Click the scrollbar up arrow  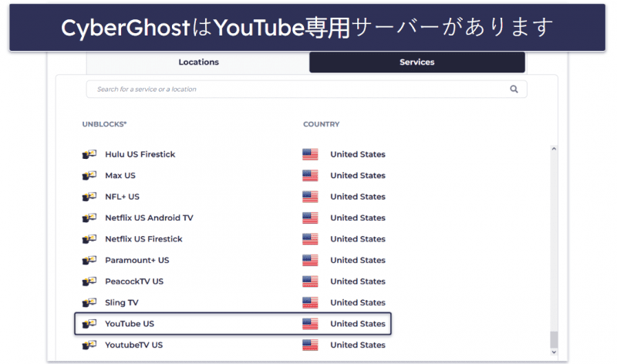click(x=554, y=149)
